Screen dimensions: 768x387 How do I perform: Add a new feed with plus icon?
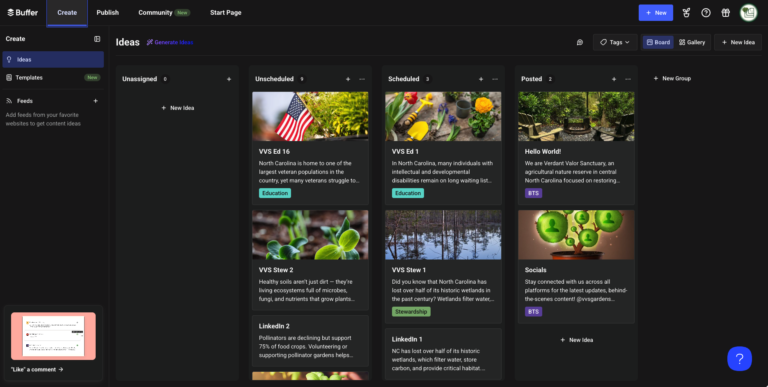point(96,101)
